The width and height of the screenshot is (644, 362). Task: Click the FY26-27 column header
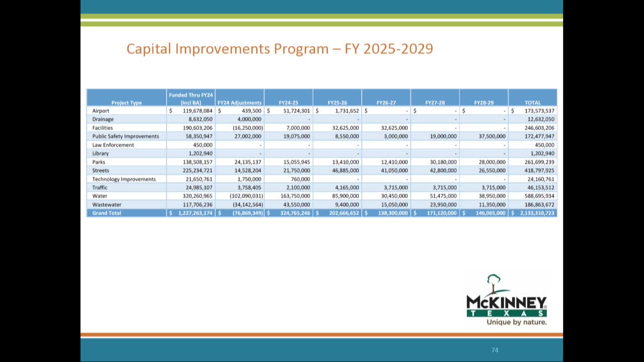(x=386, y=103)
